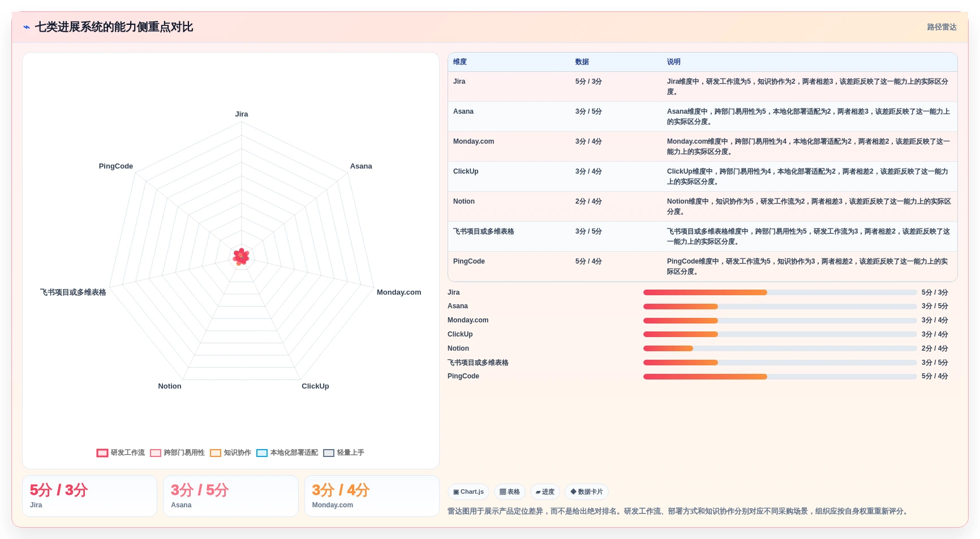
Task: Click the Notion 2分 / 4分 progress value
Action: click(935, 348)
